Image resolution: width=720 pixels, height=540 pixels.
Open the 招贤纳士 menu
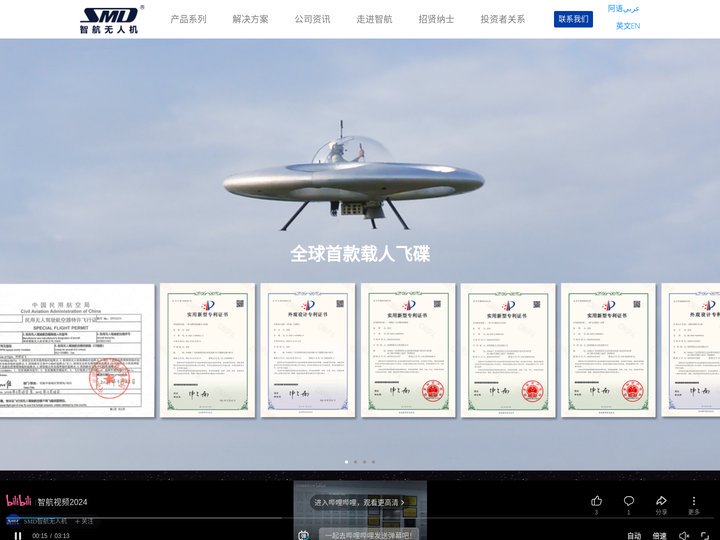(x=436, y=19)
